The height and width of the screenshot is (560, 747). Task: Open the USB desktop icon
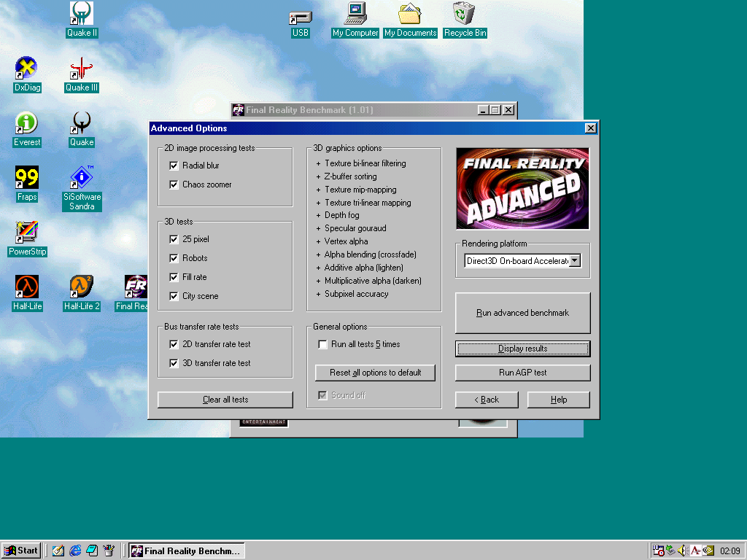click(300, 16)
